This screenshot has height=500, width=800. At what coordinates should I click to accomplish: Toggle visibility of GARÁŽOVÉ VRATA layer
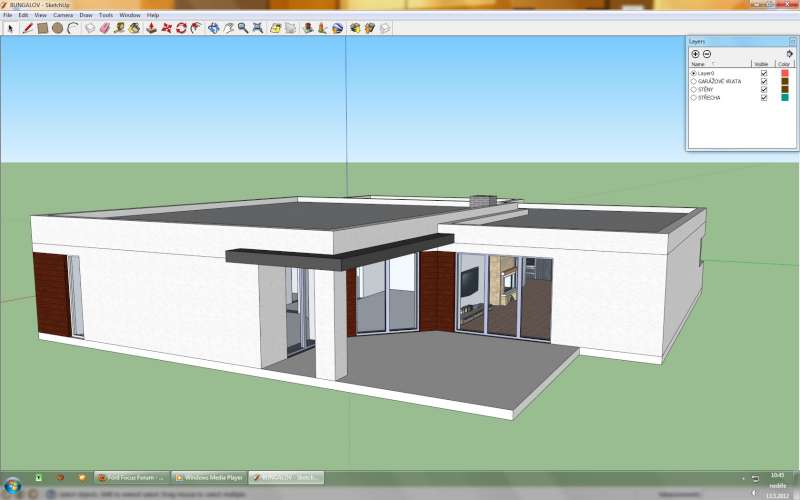(x=764, y=81)
